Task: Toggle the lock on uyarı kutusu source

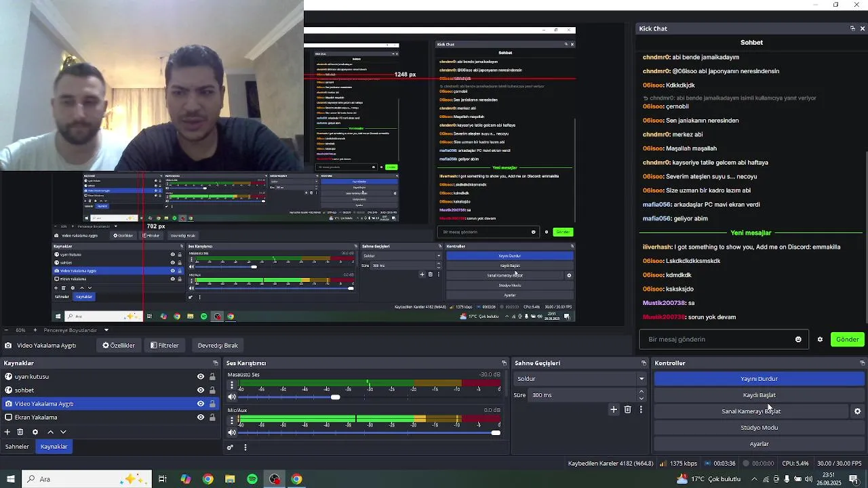Action: [212, 377]
